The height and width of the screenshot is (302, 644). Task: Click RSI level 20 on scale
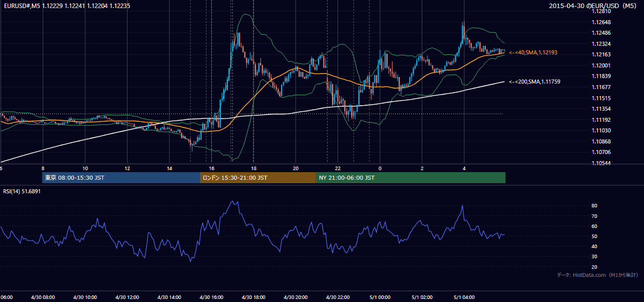click(595, 267)
